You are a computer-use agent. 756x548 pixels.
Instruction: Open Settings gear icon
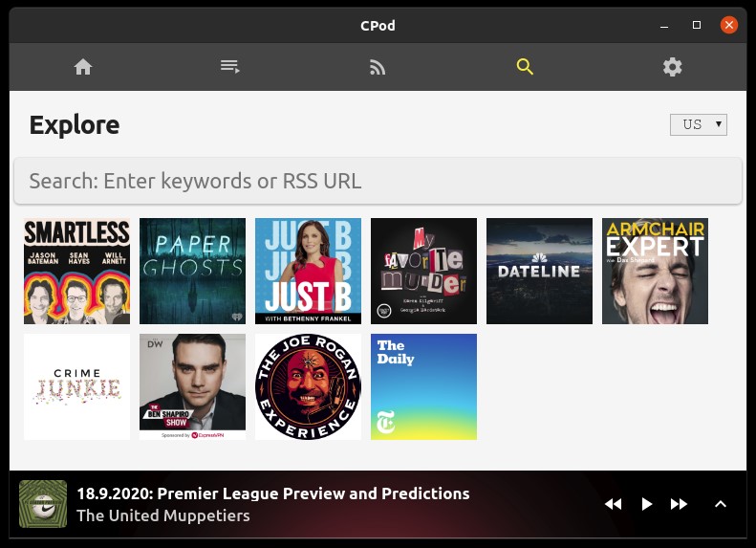pos(672,67)
